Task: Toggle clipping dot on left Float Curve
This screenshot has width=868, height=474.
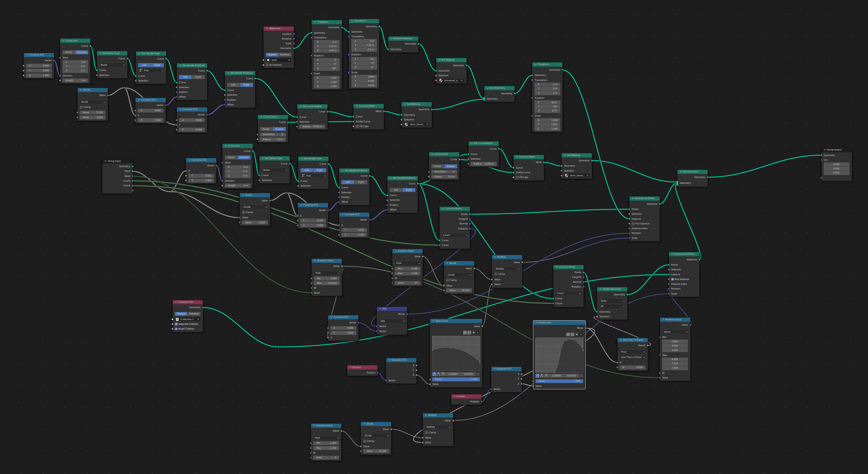Action: (473, 333)
